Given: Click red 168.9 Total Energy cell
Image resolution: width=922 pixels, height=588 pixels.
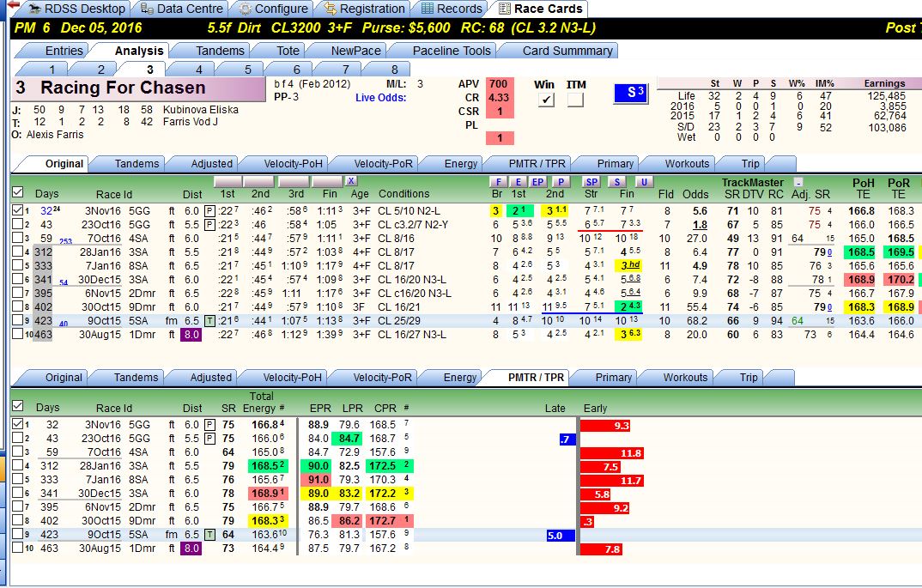Looking at the screenshot, I should click(268, 494).
